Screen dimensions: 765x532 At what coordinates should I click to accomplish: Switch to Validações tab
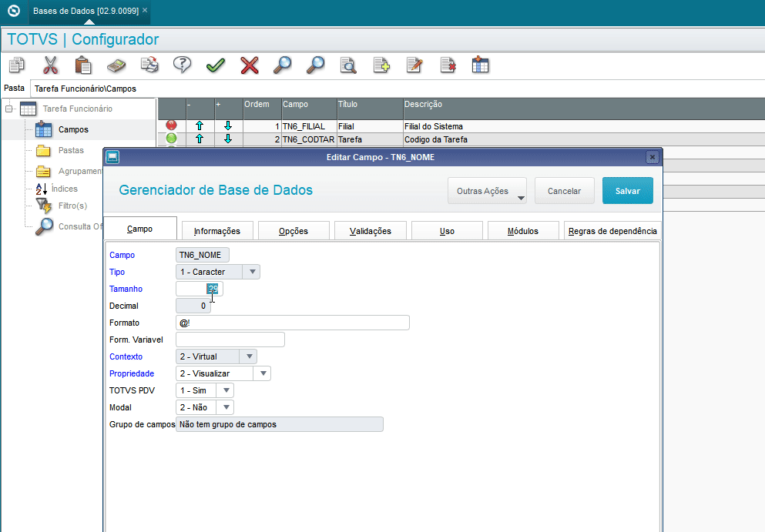[x=371, y=231]
